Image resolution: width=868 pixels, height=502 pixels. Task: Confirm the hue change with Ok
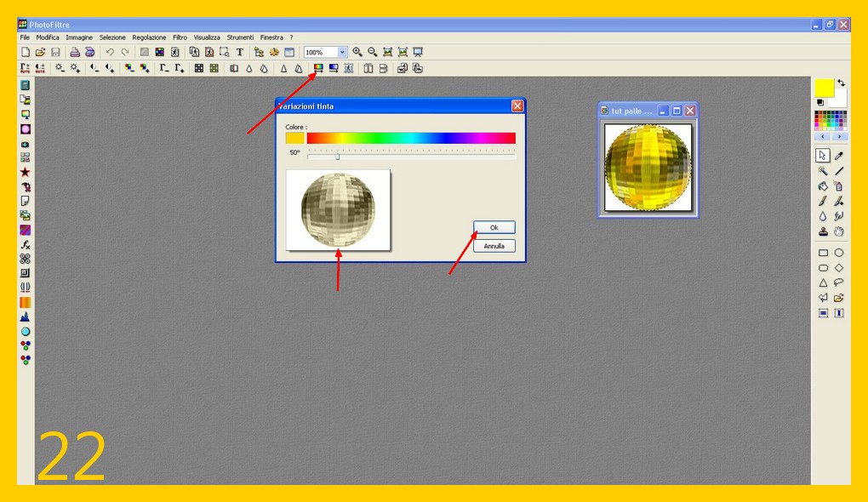[x=494, y=228]
